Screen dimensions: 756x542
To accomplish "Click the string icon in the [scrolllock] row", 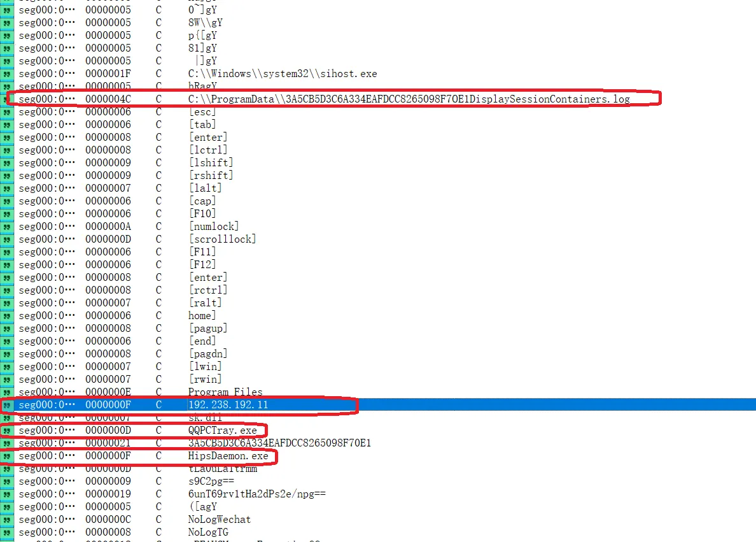I will [7, 239].
